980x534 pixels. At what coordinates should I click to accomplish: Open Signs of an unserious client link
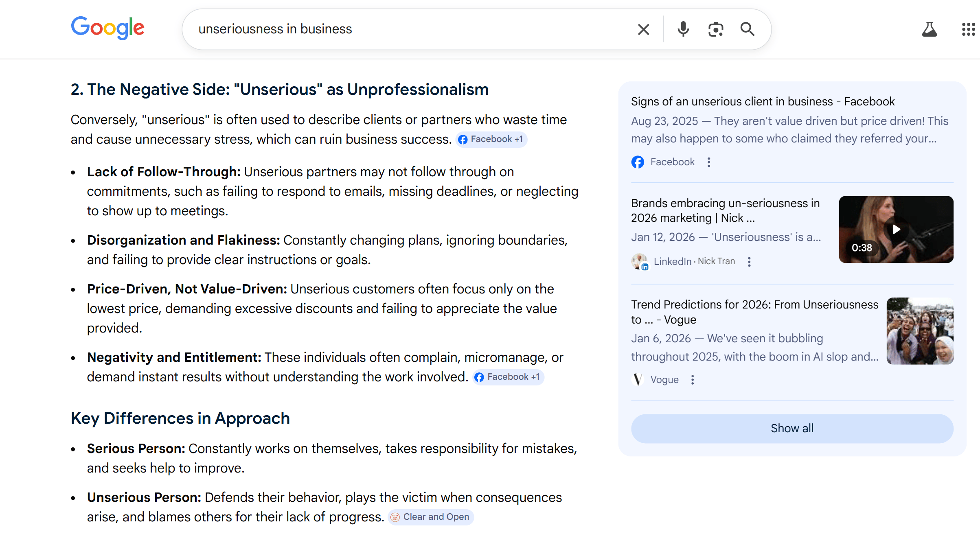pyautogui.click(x=763, y=101)
